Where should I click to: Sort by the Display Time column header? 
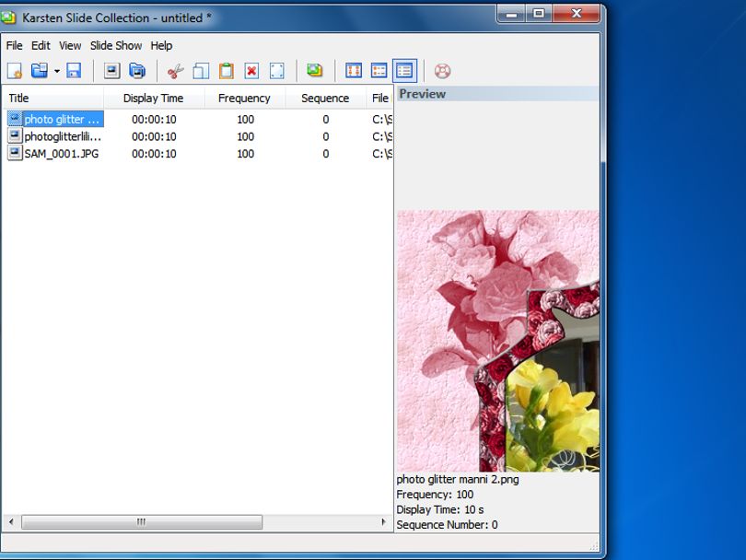pos(153,98)
